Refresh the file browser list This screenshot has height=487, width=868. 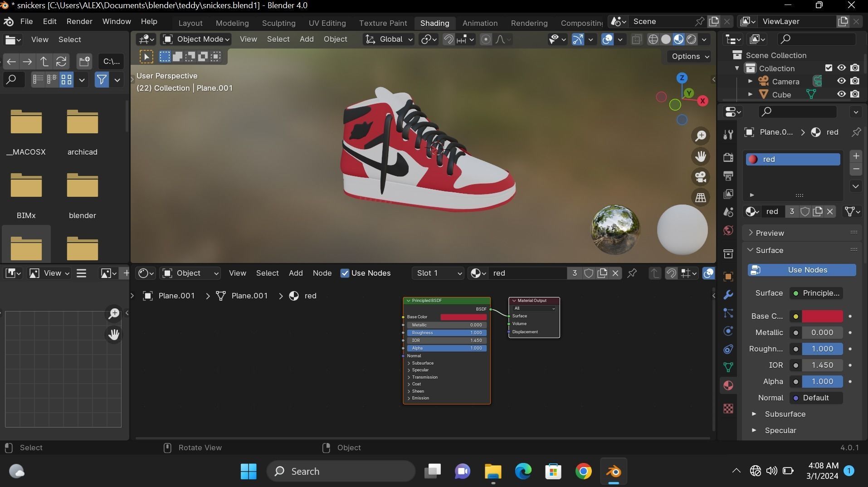point(61,61)
